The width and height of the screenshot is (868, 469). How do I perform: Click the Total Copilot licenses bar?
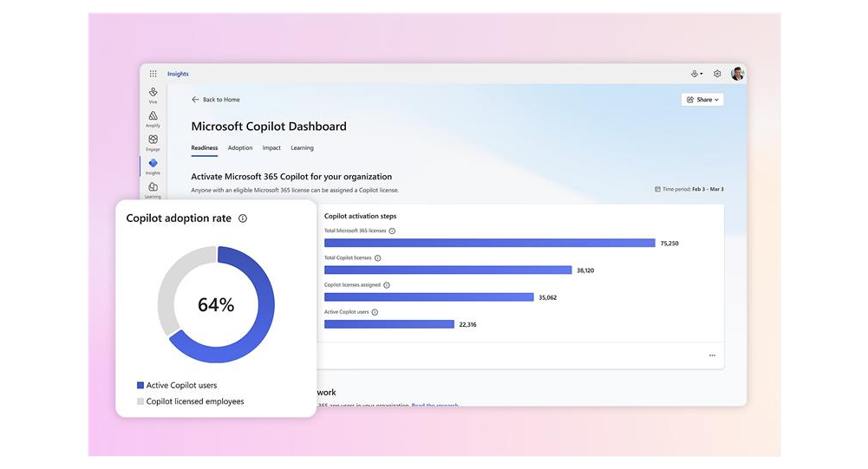click(447, 270)
